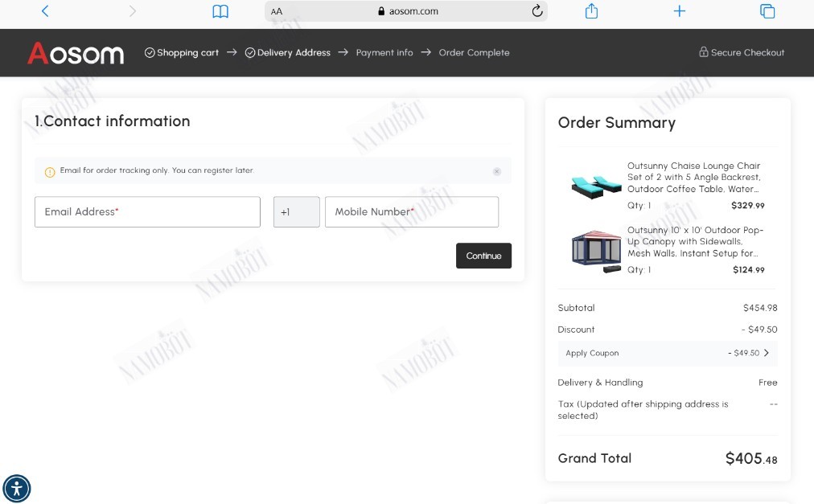Viewport: 814px width, 504px height.
Task: Show all tabs overview icon
Action: tap(767, 11)
